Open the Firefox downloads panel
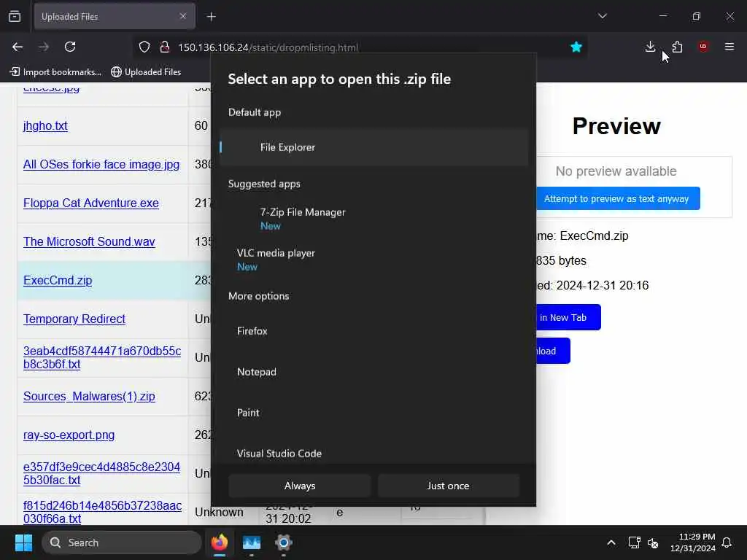747x560 pixels. point(650,47)
